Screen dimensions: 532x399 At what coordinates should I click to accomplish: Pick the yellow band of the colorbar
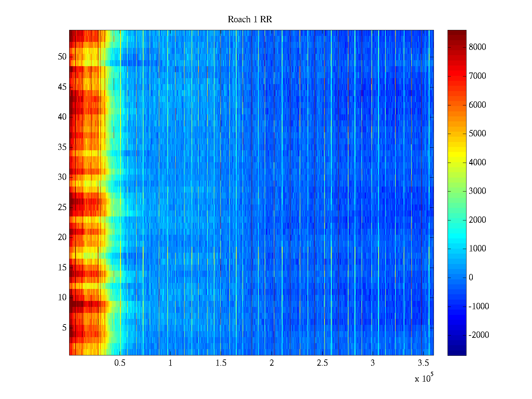tap(457, 156)
